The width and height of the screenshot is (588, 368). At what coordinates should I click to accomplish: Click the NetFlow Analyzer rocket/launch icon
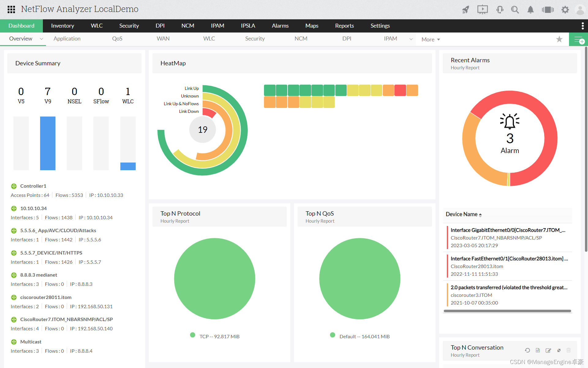pyautogui.click(x=465, y=9)
